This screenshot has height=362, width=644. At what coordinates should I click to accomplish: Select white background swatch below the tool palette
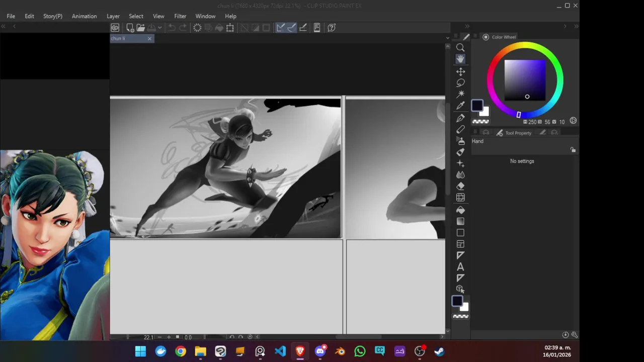pyautogui.click(x=464, y=307)
